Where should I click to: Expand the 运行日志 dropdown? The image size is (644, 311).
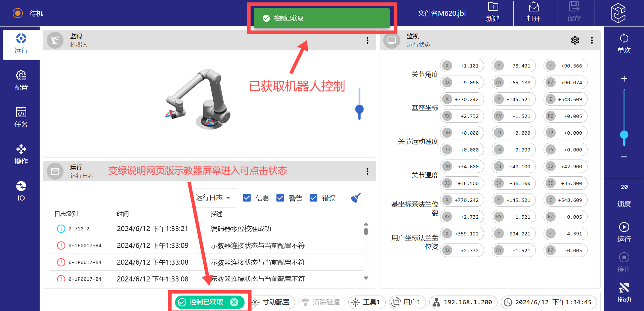pos(213,198)
